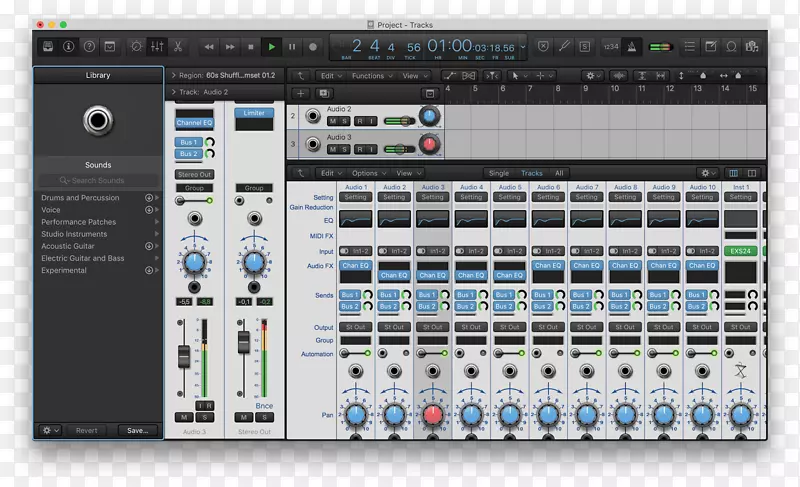The height and width of the screenshot is (487, 800).
Task: Open the mixer Options dropdown menu
Action: point(368,173)
